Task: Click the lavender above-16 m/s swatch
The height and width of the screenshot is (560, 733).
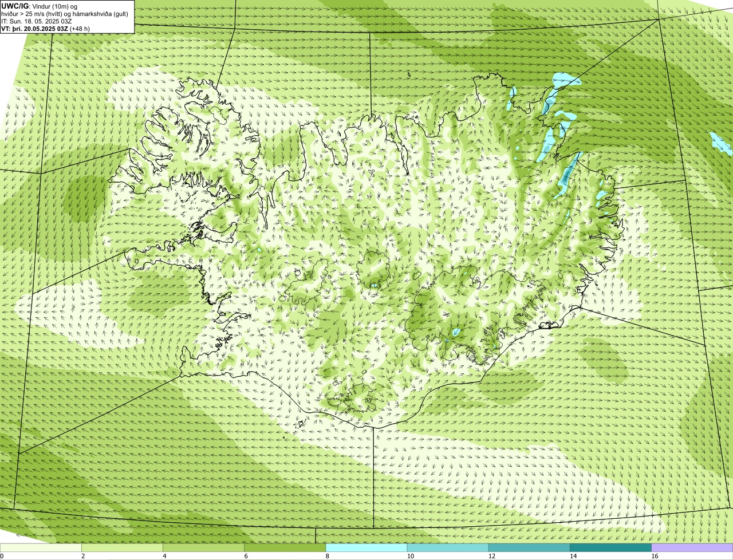Action: (692, 547)
